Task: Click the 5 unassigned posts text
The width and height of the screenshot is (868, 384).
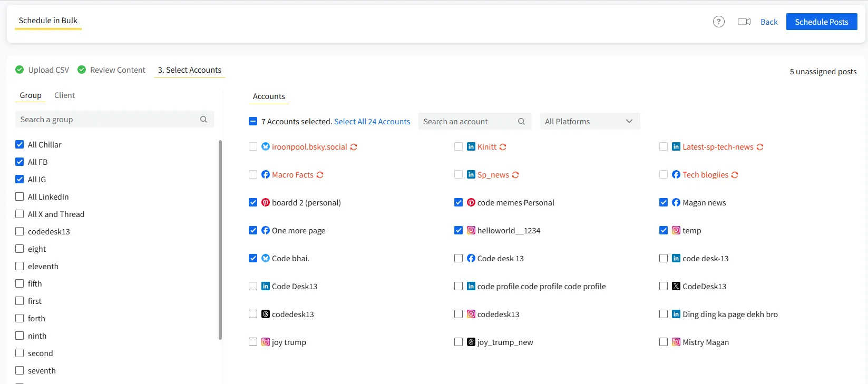Action: tap(823, 72)
